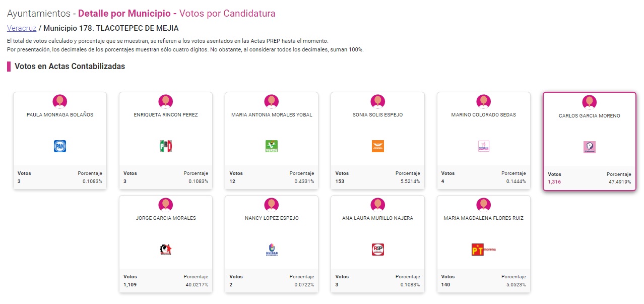
Task: Click the Unidad Ciudadana party logo
Action: [x=272, y=249]
